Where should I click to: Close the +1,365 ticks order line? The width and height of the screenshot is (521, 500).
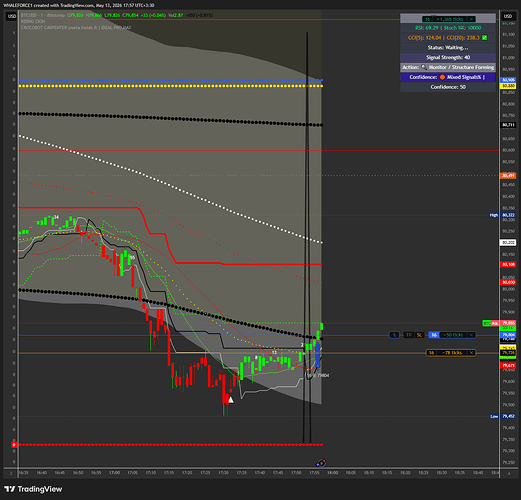click(x=471, y=19)
